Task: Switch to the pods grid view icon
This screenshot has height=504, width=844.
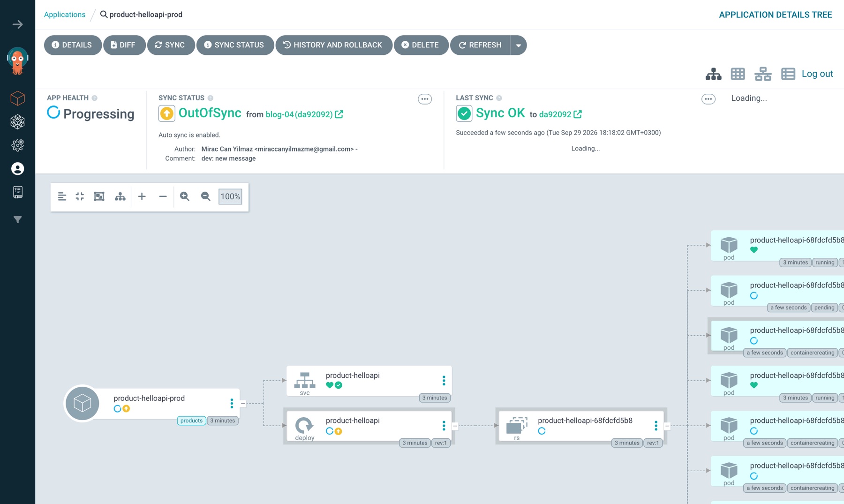Action: [738, 74]
